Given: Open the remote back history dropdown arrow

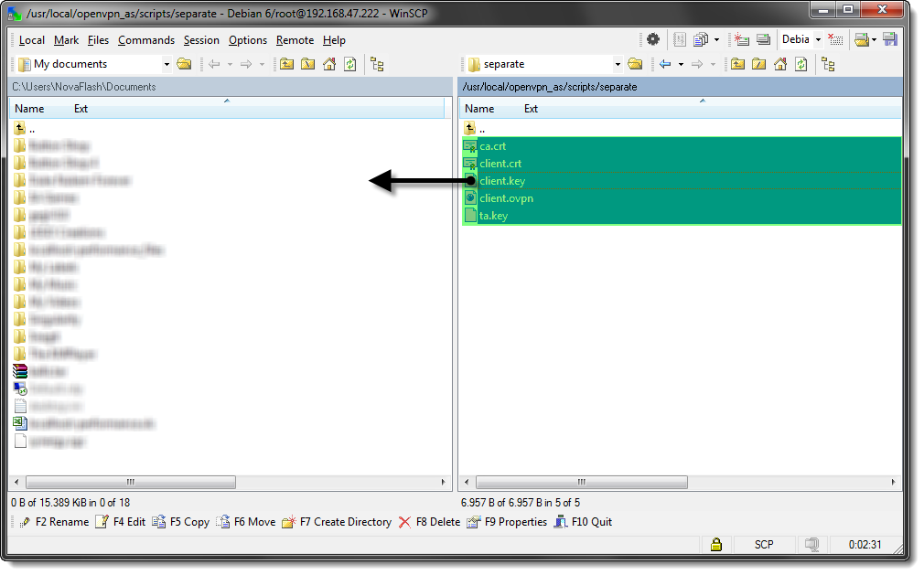Looking at the screenshot, I should coord(681,64).
